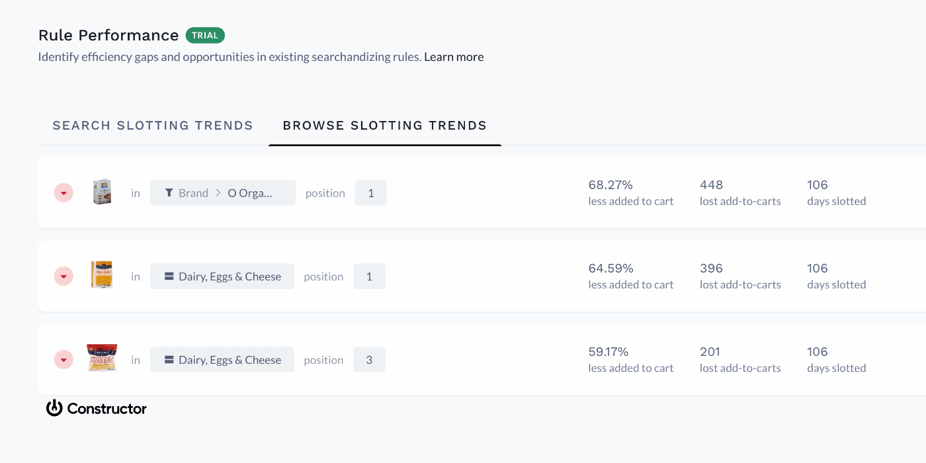The width and height of the screenshot is (926, 463).
Task: Expand the first rule row with red arrow
Action: point(64,193)
